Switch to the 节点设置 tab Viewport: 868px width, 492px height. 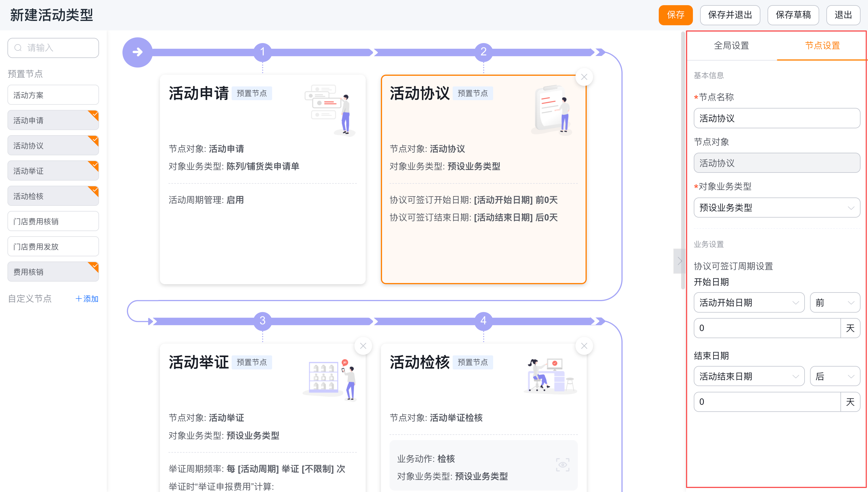point(822,46)
